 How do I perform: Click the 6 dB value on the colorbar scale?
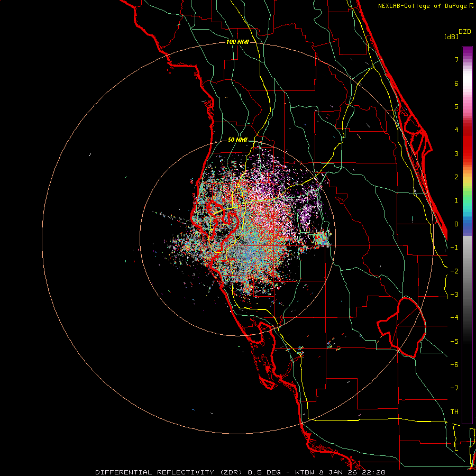tap(456, 83)
